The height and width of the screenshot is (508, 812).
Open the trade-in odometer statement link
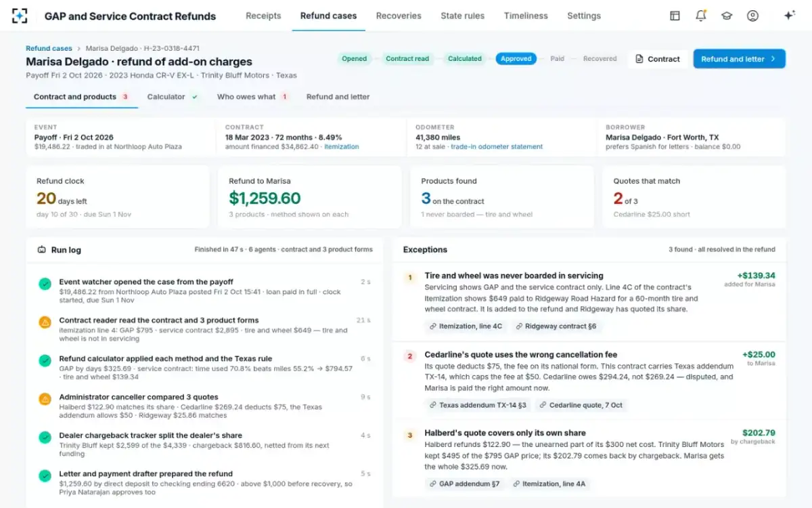pyautogui.click(x=497, y=146)
